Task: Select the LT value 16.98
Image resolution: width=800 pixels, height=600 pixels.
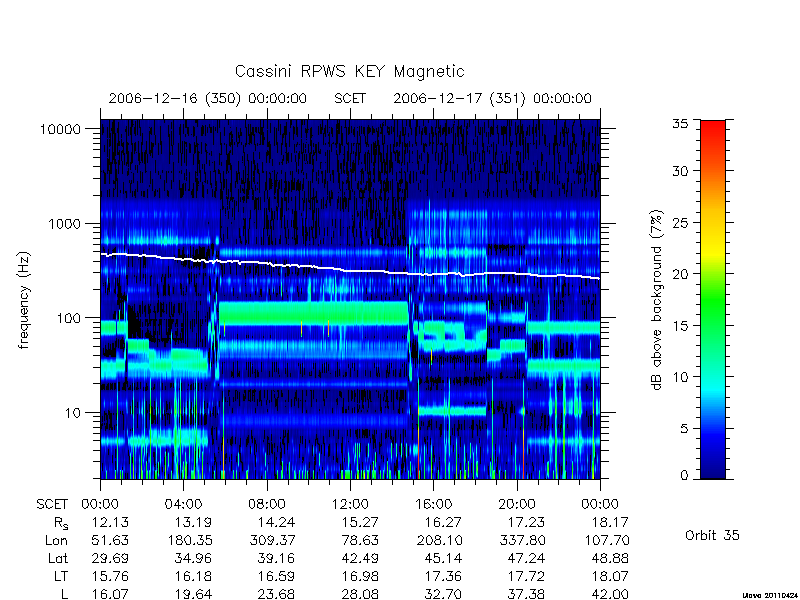Action: coord(360,576)
